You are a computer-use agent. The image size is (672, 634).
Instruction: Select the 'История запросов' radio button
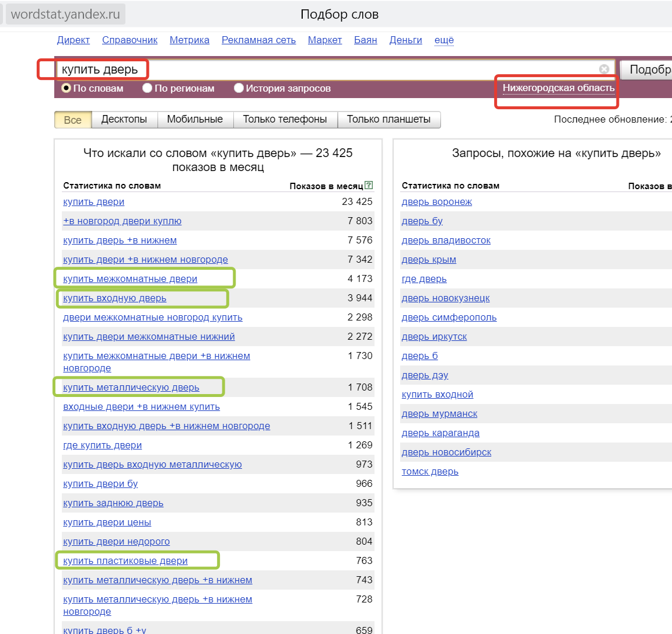click(x=239, y=88)
